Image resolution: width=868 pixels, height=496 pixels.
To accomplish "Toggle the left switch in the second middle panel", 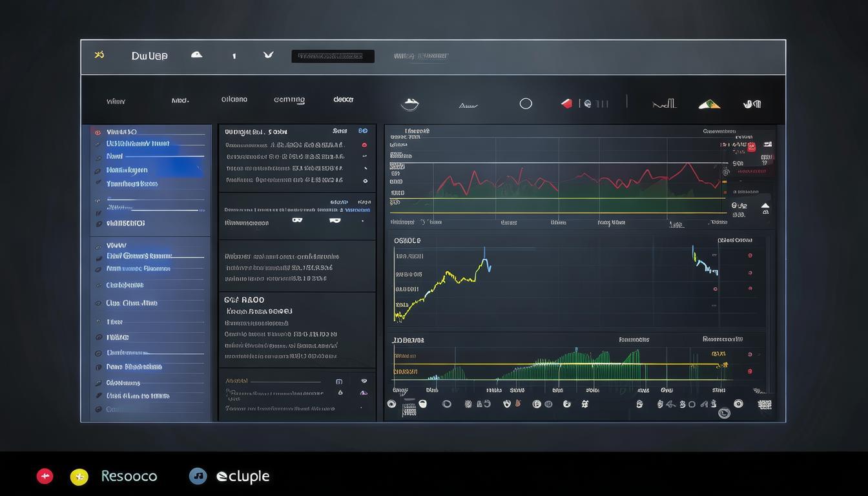I will (297, 220).
